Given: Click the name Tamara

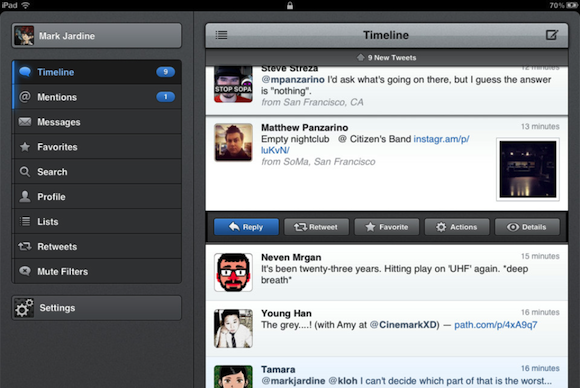Looking at the screenshot, I should coord(278,370).
